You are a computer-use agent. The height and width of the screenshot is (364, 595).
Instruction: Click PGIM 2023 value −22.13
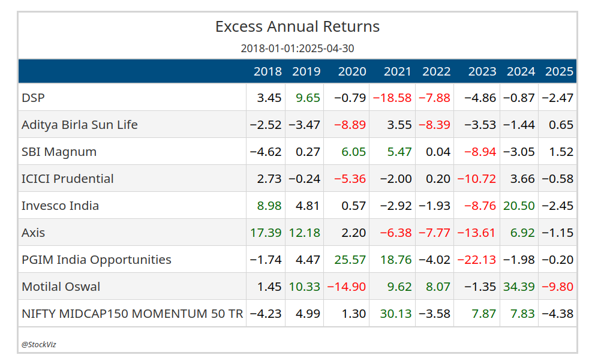click(477, 260)
